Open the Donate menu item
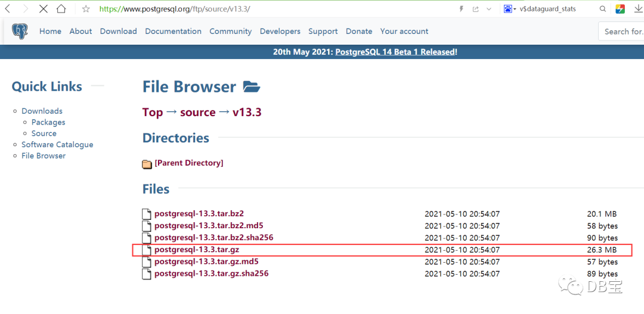644x314 pixels. coord(359,31)
